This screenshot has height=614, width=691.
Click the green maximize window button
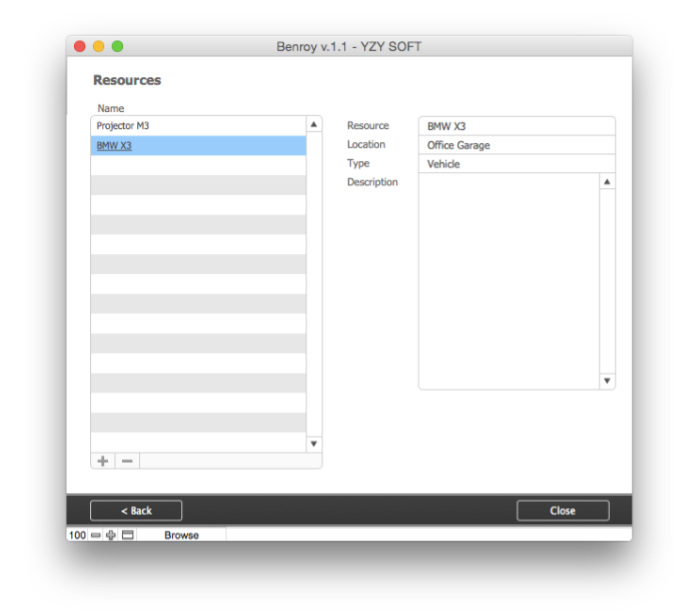117,46
